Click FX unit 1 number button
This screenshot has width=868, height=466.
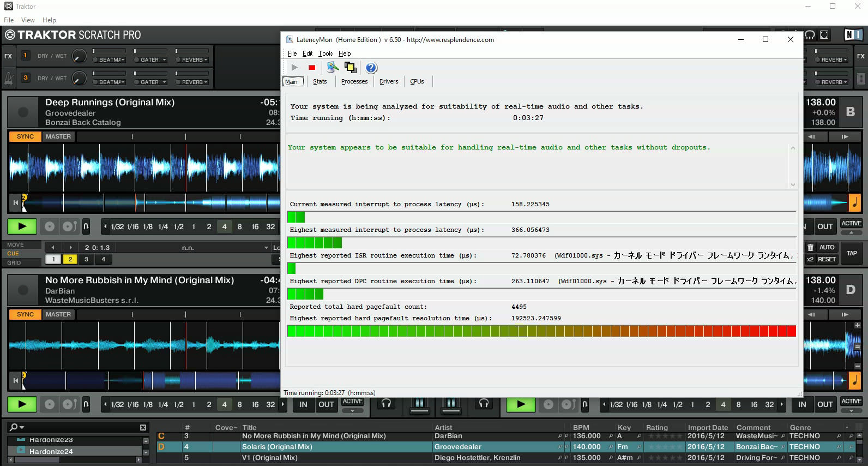click(25, 56)
